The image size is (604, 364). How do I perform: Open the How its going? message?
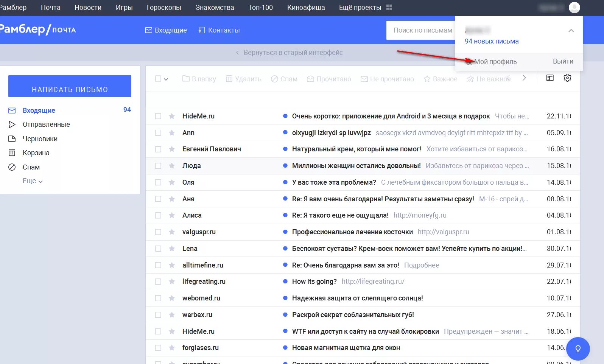314,282
